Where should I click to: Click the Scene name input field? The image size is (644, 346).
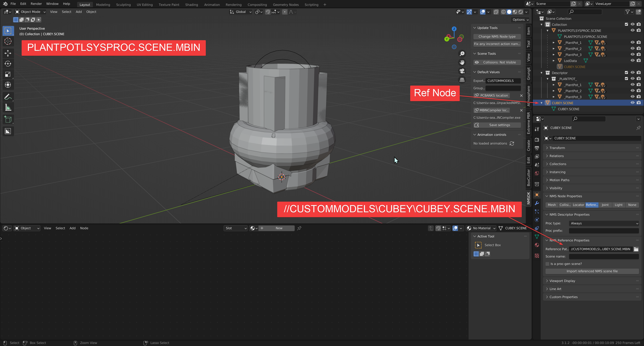pos(604,256)
